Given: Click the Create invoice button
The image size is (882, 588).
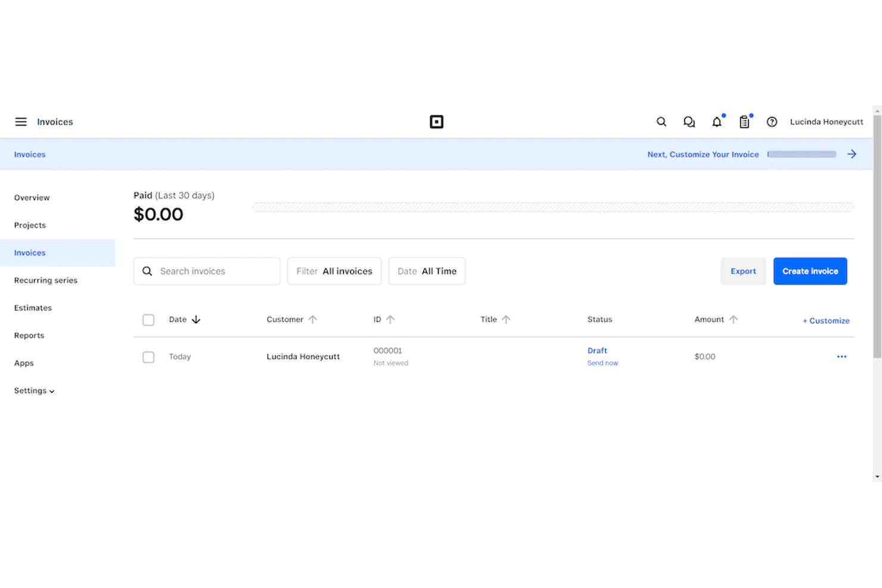Looking at the screenshot, I should pyautogui.click(x=810, y=271).
